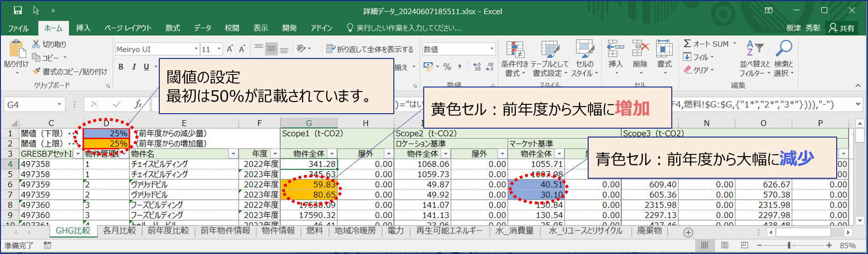Click 削除 delete cells icon
Screen dimensions: 868x254
click(640, 49)
